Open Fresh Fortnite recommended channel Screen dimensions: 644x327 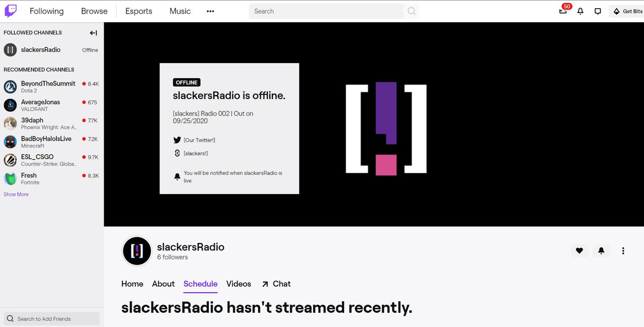pyautogui.click(x=52, y=179)
